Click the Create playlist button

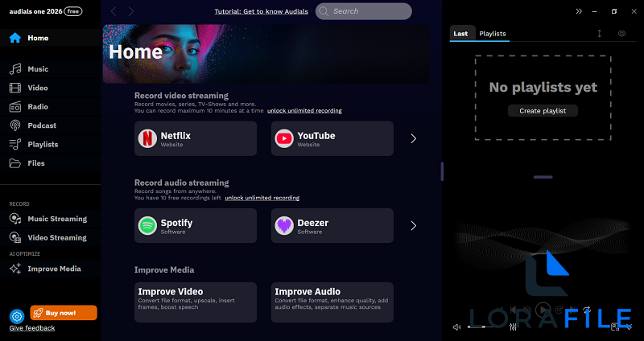point(543,111)
